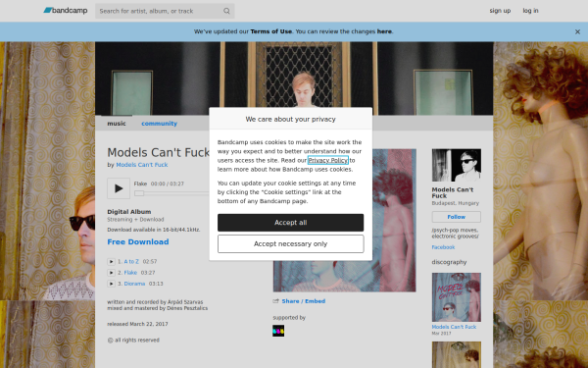Follow Models Can't Fuck
The image size is (588, 368).
[457, 217]
